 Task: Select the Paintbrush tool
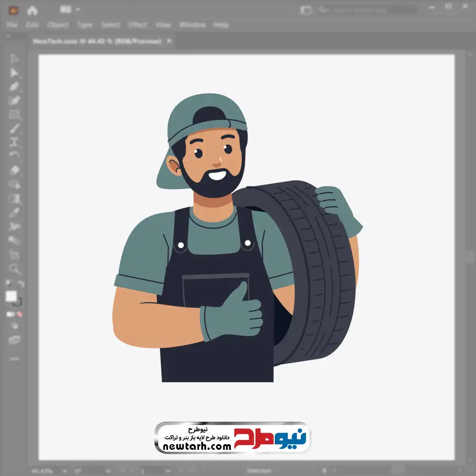click(15, 129)
